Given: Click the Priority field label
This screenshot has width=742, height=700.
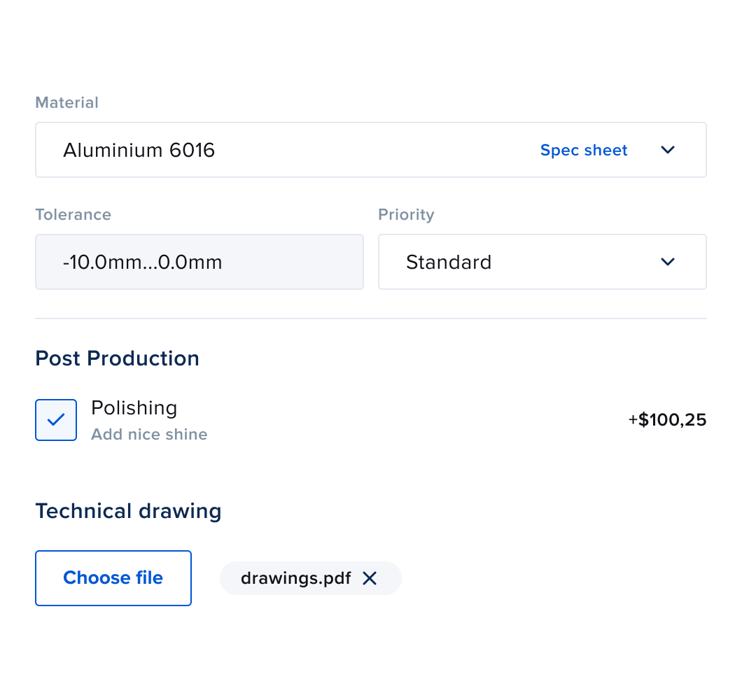Looking at the screenshot, I should click(406, 214).
